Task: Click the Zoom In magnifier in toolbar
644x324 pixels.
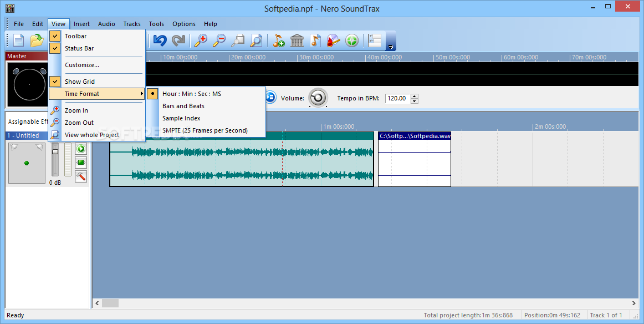Action: point(201,40)
